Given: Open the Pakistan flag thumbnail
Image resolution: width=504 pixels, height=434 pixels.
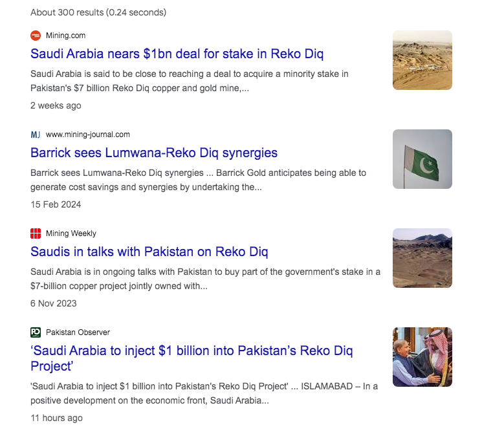Looking at the screenshot, I should 422,159.
